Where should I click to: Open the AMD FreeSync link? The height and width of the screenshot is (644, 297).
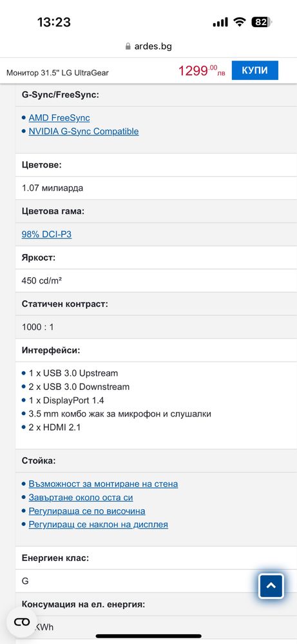click(x=59, y=118)
